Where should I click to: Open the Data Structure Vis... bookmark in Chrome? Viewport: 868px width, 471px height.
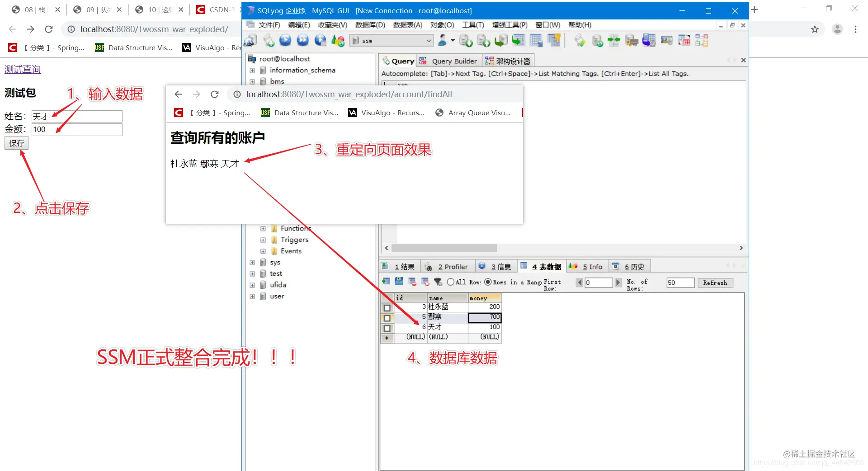pos(134,47)
